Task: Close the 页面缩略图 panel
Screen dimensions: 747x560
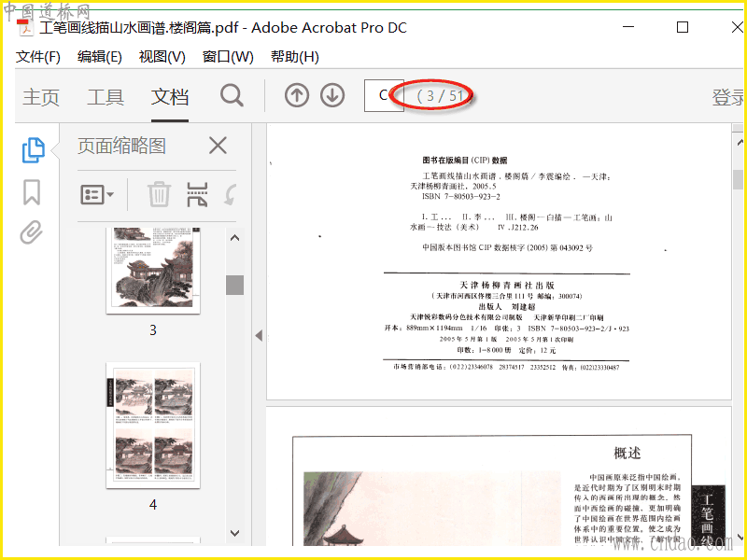Action: 218,146
